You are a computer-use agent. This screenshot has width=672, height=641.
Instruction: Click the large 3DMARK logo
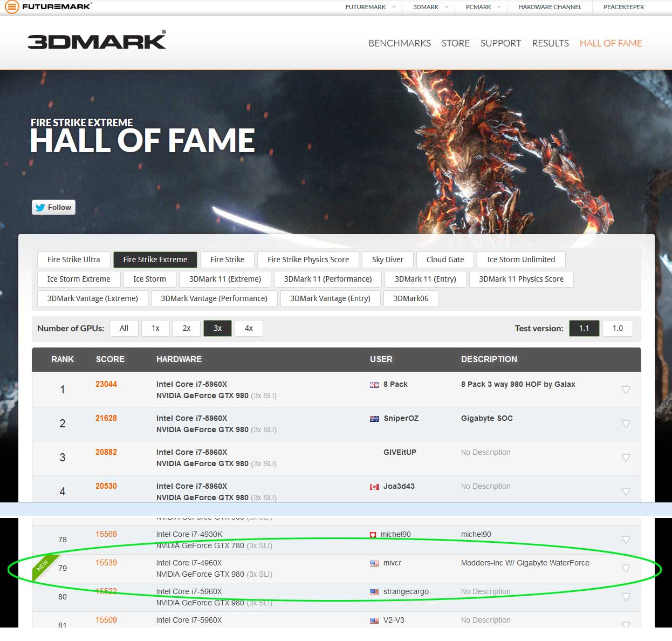click(97, 40)
